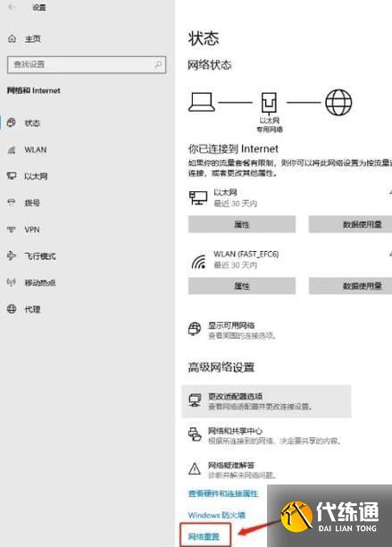
Task: Click the WLAN (FAST_EFC6) Wi-Fi icon
Action: tap(198, 262)
